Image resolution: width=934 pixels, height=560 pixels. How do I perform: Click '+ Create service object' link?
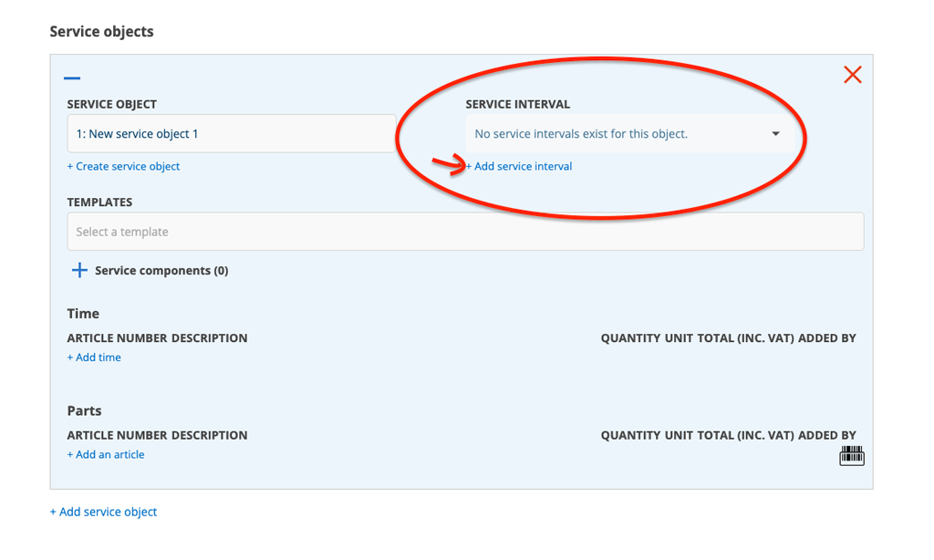point(123,166)
